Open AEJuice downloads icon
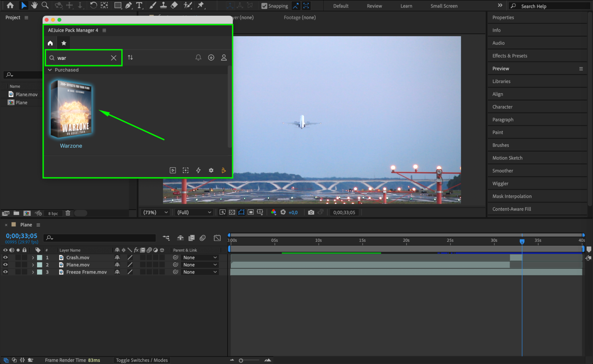This screenshot has height=364, width=593. tap(211, 58)
